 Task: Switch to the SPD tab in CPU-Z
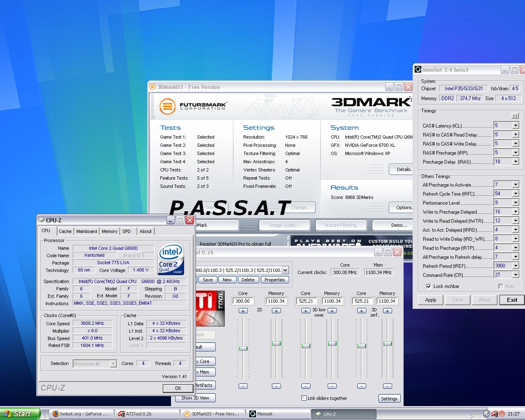(x=127, y=231)
